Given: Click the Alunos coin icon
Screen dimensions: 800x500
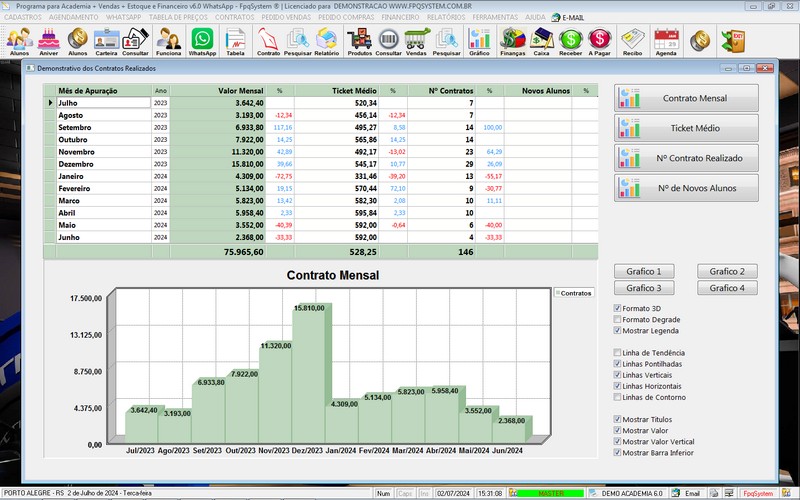Looking at the screenshot, I should (x=78, y=41).
